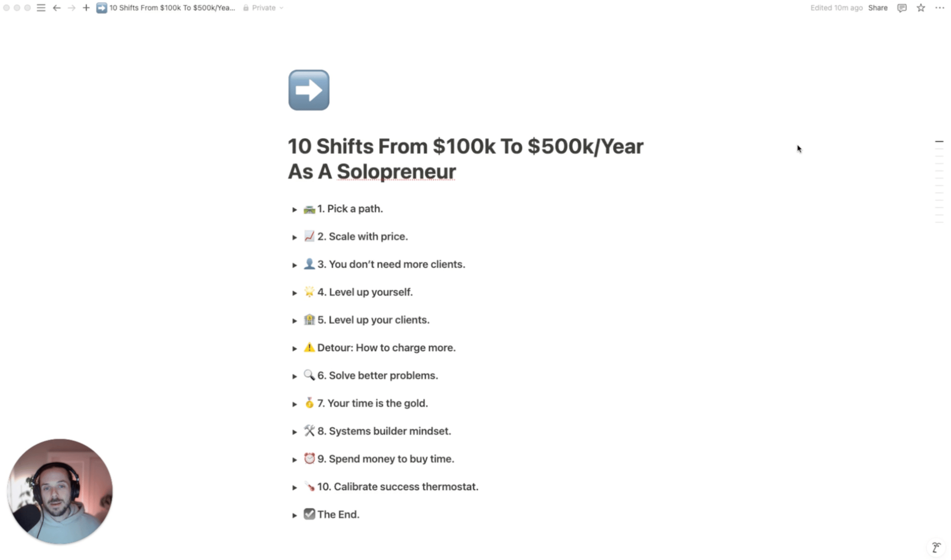Open the comments panel icon
Image resolution: width=951 pixels, height=560 pixels.
point(902,8)
